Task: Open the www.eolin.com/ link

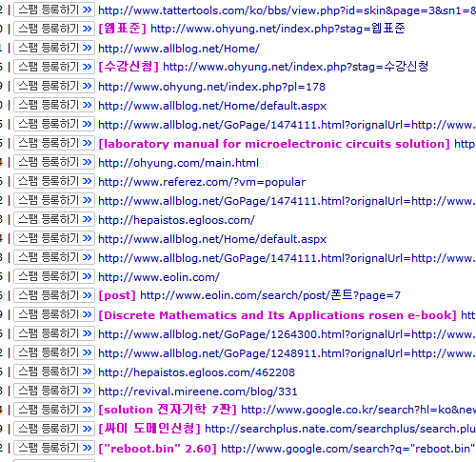Action: tap(159, 277)
